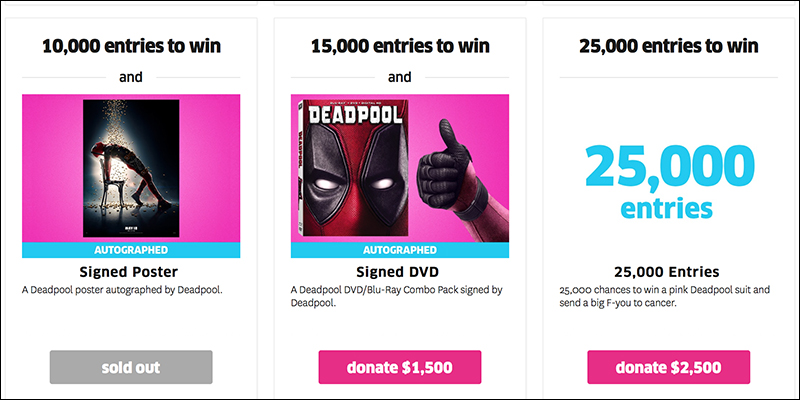
Task: Click the poster description about Deadpool autograph
Action: (x=122, y=290)
